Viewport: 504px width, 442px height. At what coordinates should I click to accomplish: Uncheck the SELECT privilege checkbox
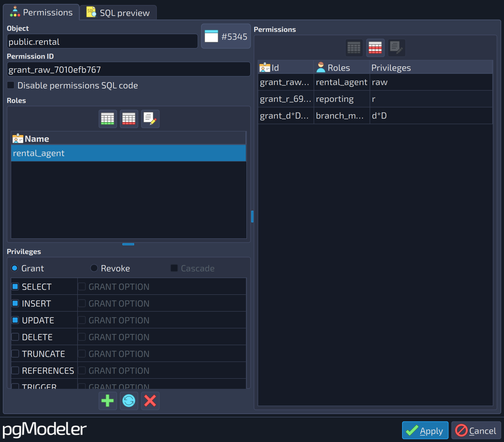(15, 286)
